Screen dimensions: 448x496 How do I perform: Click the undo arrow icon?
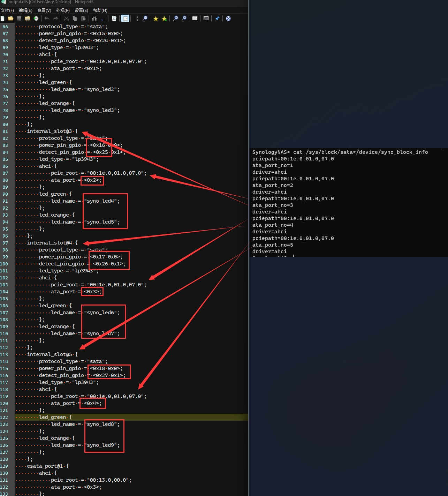(47, 18)
